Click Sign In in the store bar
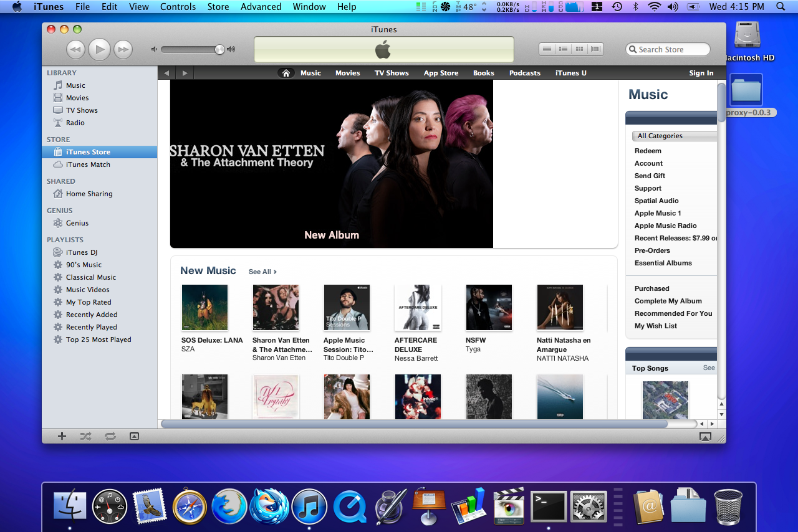This screenshot has height=532, width=798. tap(701, 73)
